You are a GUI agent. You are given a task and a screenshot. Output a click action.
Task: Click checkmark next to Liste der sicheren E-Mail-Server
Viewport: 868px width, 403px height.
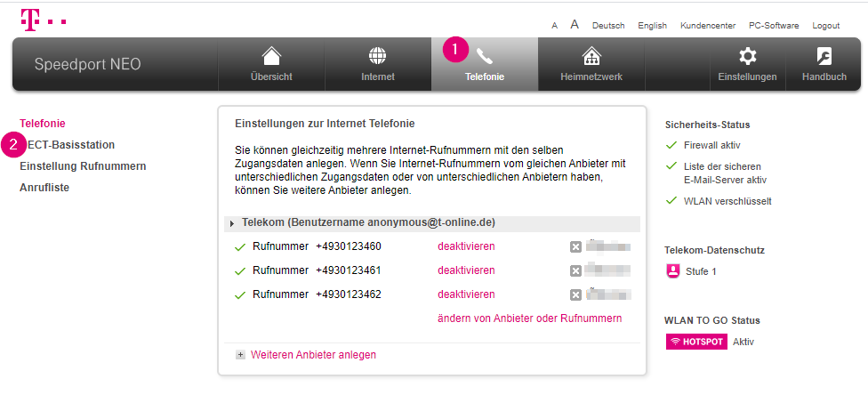671,165
